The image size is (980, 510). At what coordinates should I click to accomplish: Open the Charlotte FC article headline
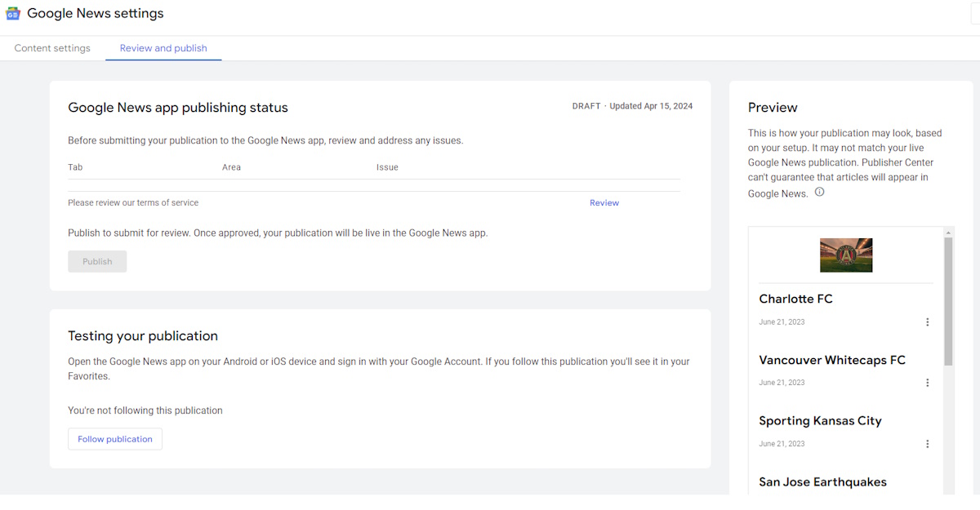[x=795, y=299]
